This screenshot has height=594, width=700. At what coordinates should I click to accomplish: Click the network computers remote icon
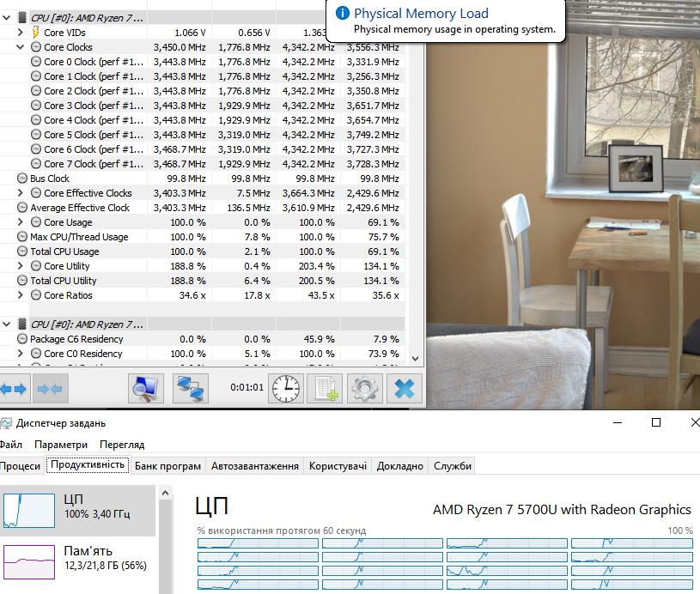tap(190, 389)
